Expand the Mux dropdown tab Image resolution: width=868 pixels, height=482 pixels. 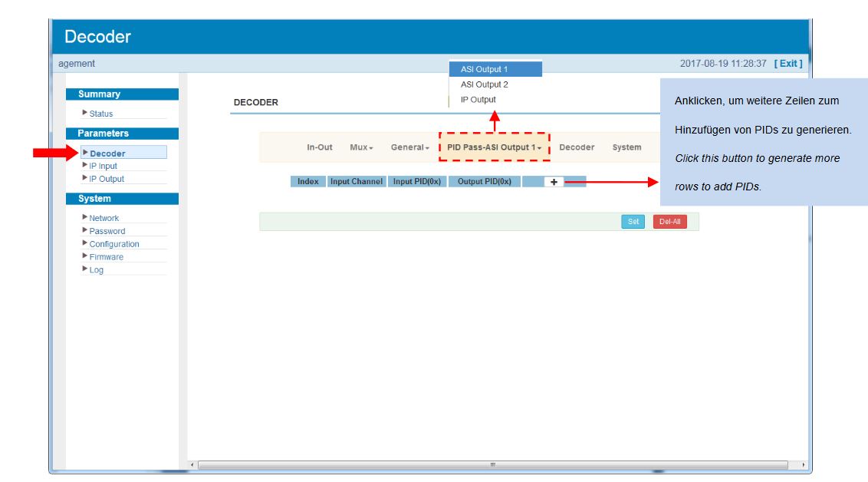coord(361,147)
